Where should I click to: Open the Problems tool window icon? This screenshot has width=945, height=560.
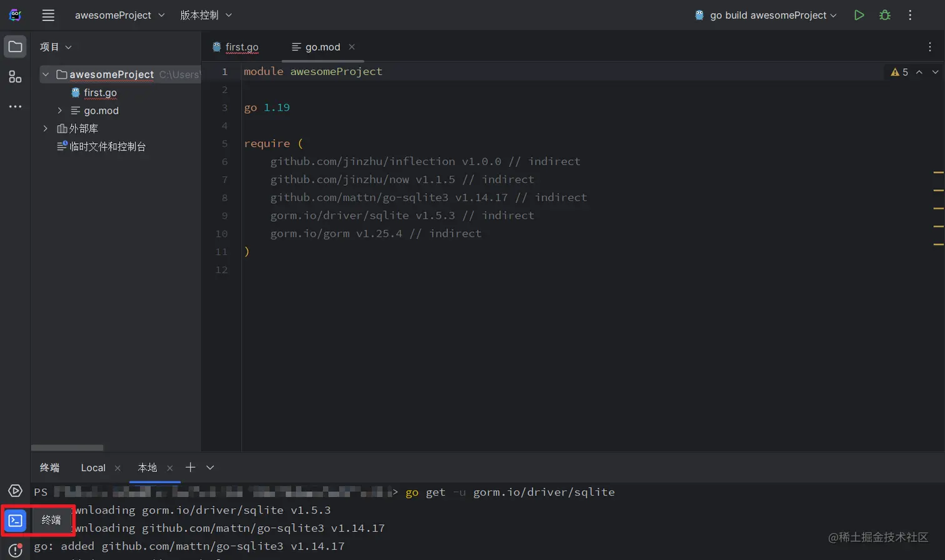pyautogui.click(x=15, y=551)
